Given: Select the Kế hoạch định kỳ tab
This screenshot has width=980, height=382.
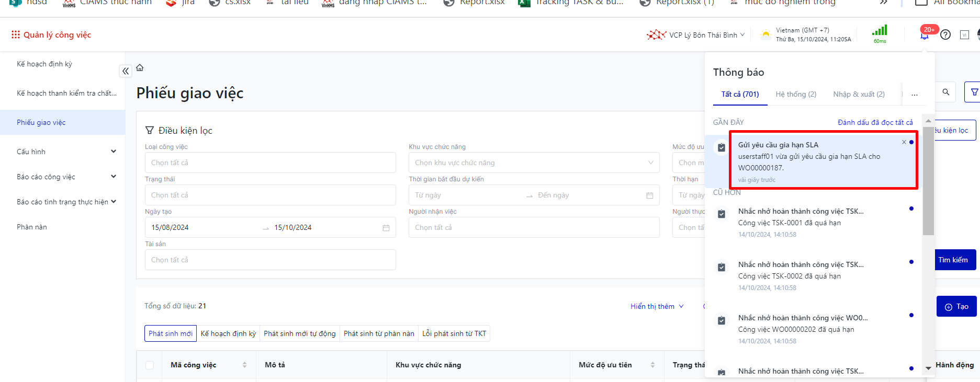Looking at the screenshot, I should click(x=228, y=333).
